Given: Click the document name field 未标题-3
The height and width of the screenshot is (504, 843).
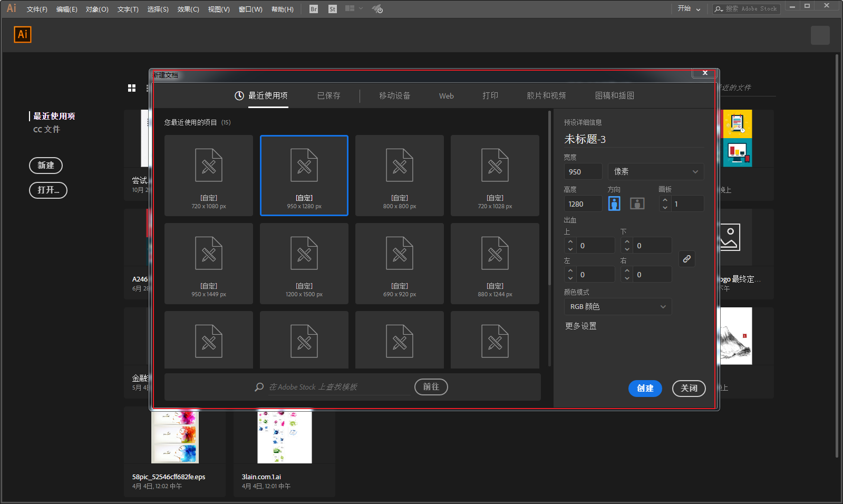Looking at the screenshot, I should pyautogui.click(x=634, y=139).
